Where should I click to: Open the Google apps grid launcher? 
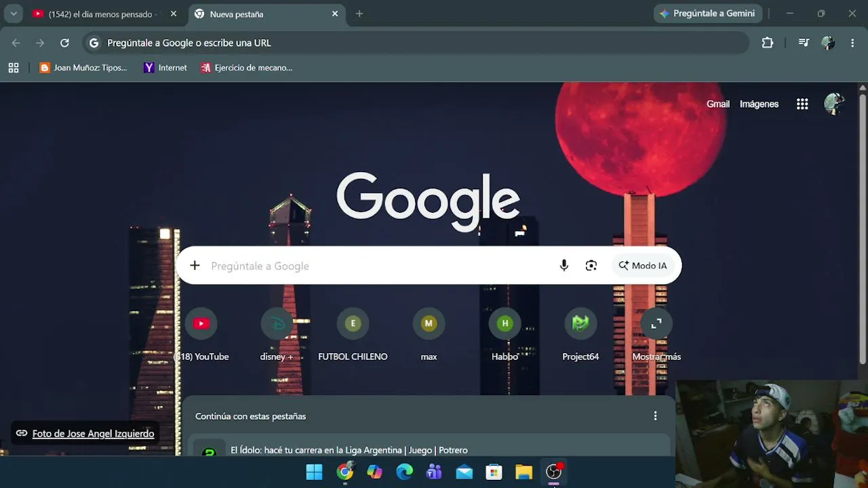802,104
